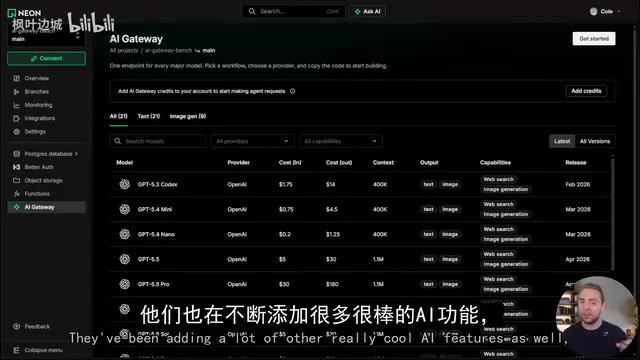Viewport: 640px width, 360px height.
Task: Click the model table vertical scrollbar
Action: pos(612,214)
